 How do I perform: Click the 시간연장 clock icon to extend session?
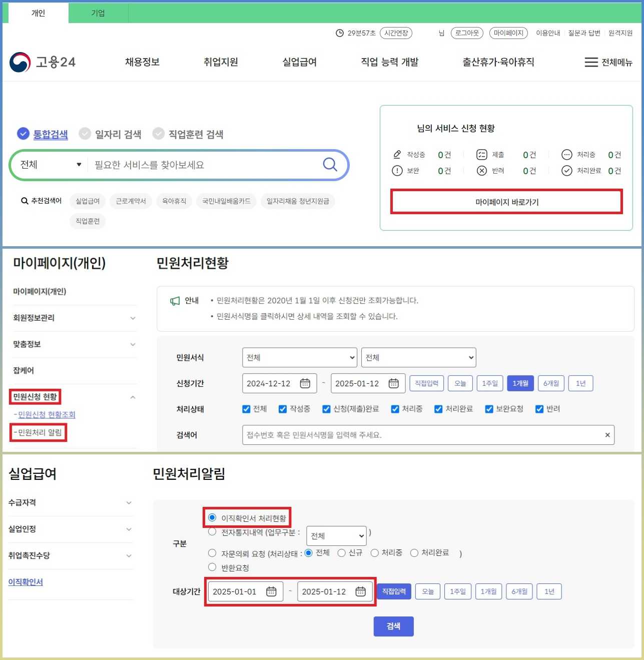click(x=339, y=33)
